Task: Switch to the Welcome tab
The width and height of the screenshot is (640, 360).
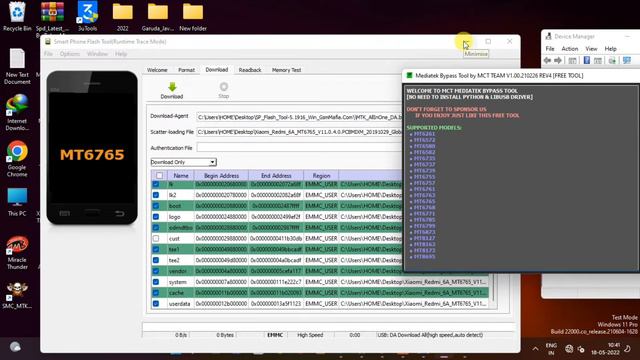Action: click(x=157, y=70)
